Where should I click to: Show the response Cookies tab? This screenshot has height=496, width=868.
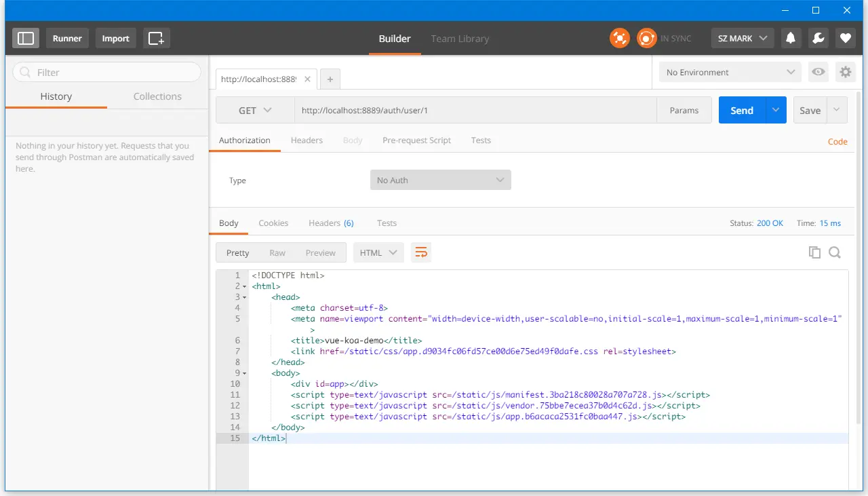point(273,223)
